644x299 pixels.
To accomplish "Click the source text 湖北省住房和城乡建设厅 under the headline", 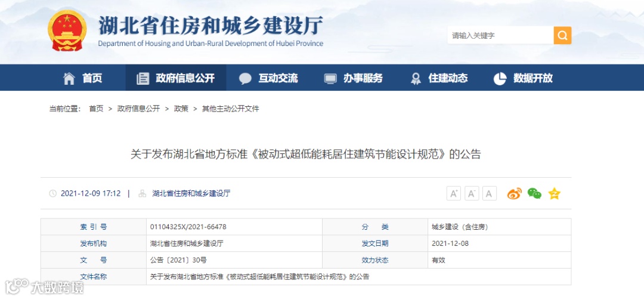I will 191,193.
